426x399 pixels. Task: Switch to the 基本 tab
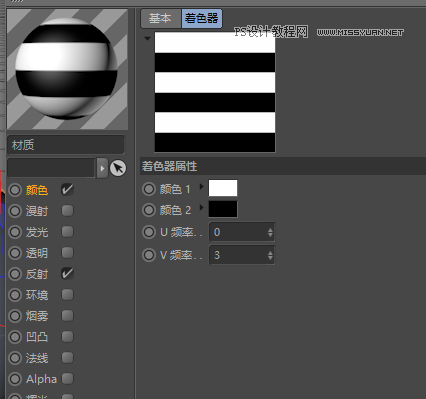161,18
